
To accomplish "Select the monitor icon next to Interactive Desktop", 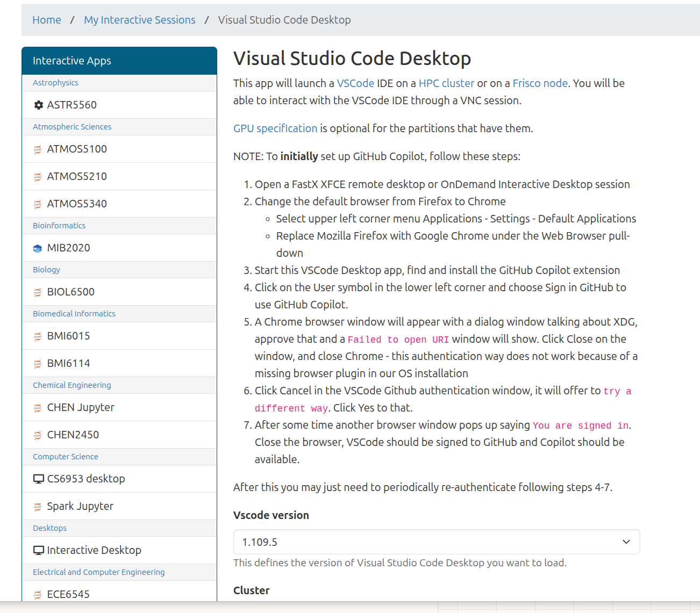I will pos(38,550).
